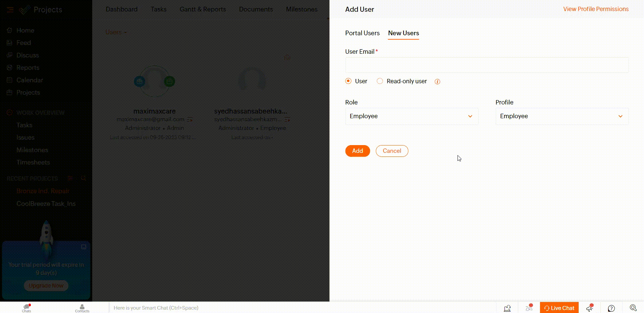Focus the User Email input field
The height and width of the screenshot is (313, 644).
coord(487,65)
